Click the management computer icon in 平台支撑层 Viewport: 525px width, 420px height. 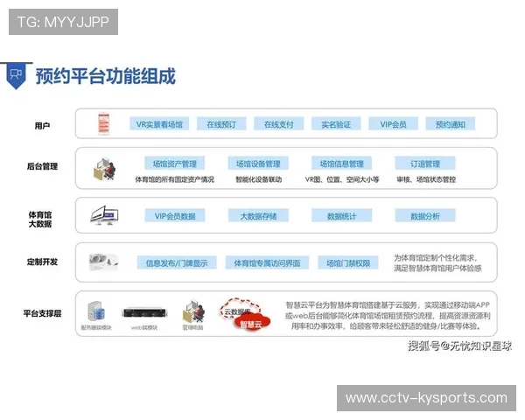[x=193, y=311]
